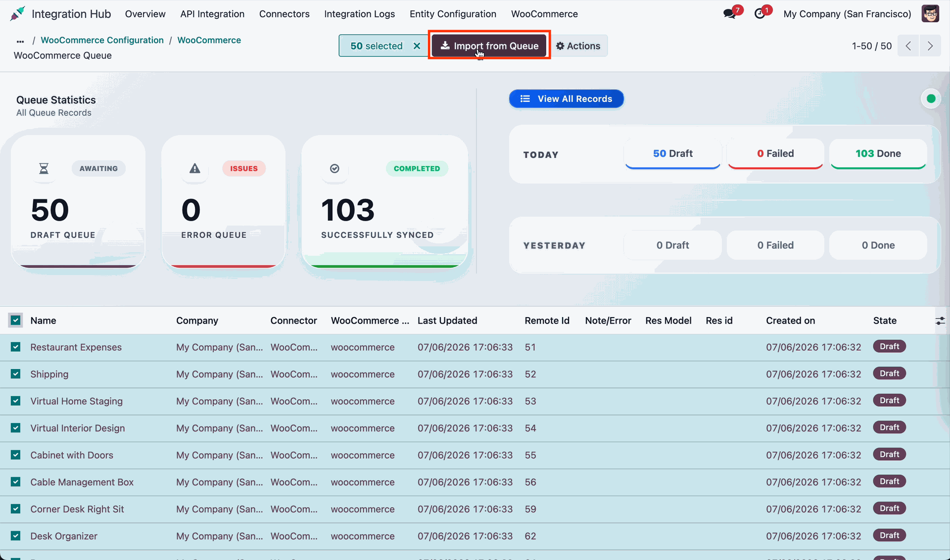This screenshot has height=560, width=950.
Task: Open the Integration Logs menu
Action: pyautogui.click(x=359, y=14)
